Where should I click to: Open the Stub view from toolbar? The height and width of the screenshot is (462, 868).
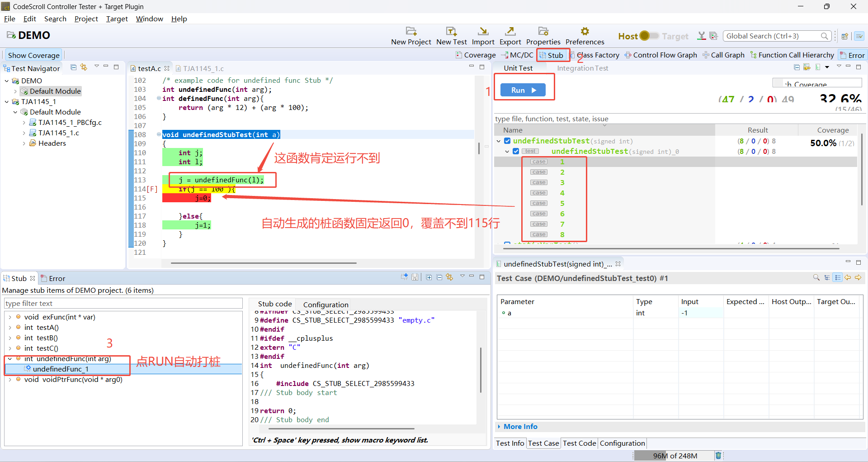[x=552, y=55]
